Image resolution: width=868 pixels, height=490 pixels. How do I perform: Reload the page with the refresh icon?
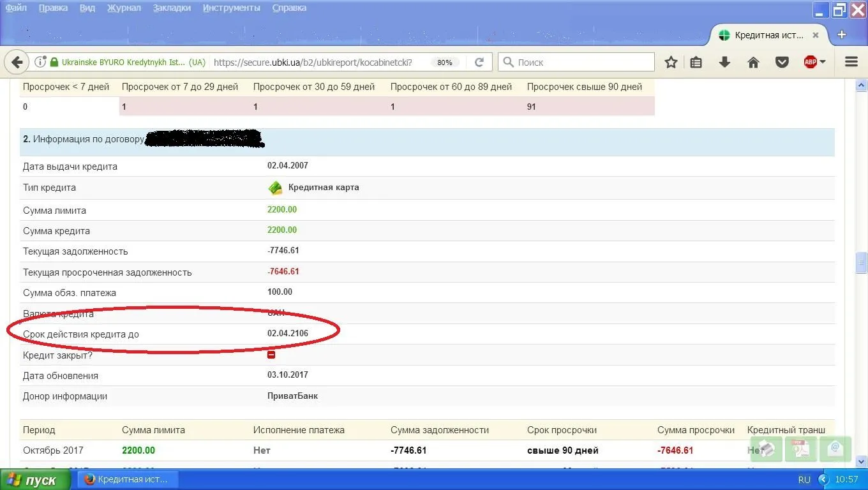(x=479, y=62)
